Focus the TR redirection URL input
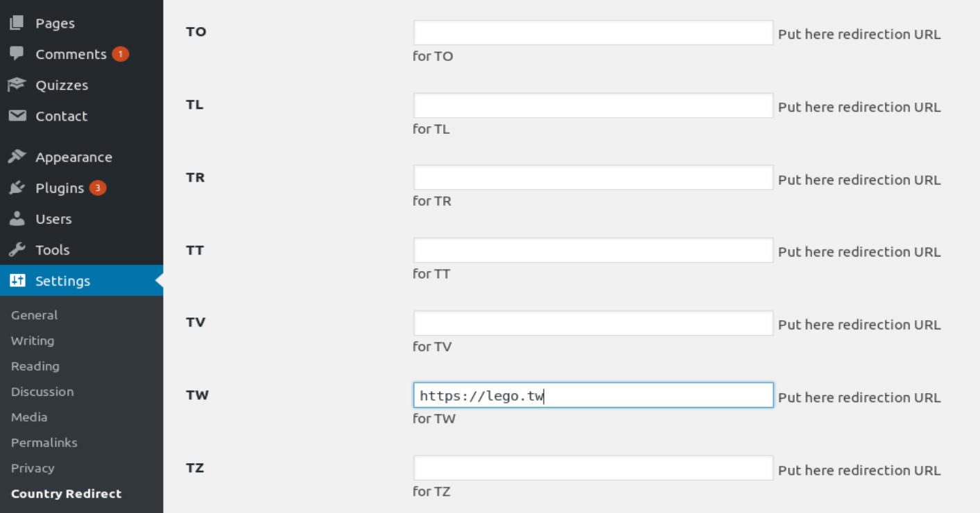 [593, 177]
